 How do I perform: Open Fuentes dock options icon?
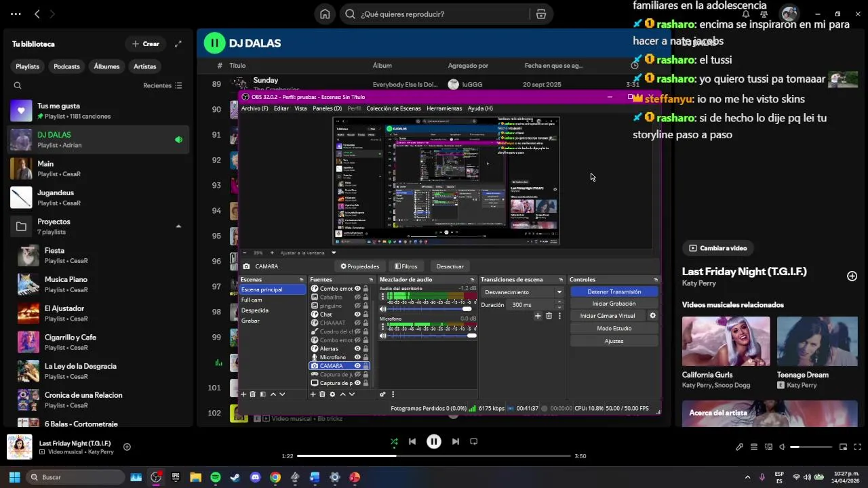pos(371,279)
